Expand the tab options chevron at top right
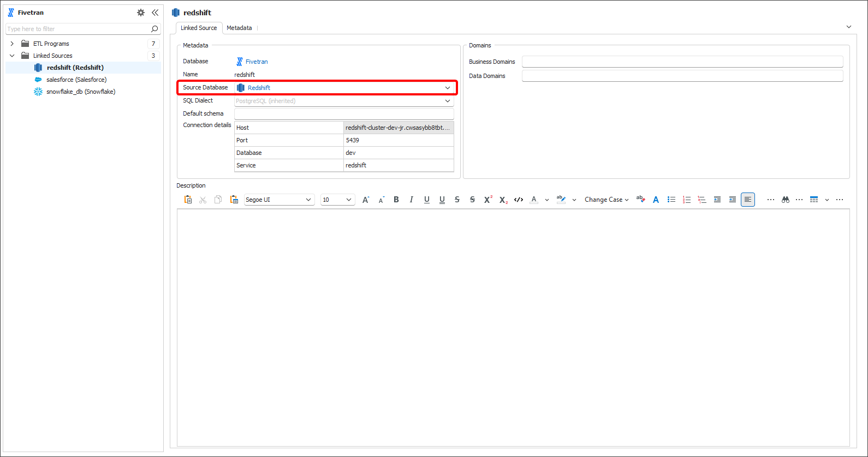This screenshot has height=457, width=868. click(x=849, y=27)
